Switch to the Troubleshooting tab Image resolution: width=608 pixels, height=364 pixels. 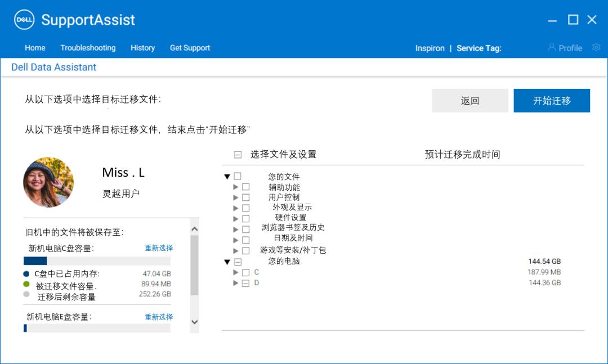tap(88, 48)
